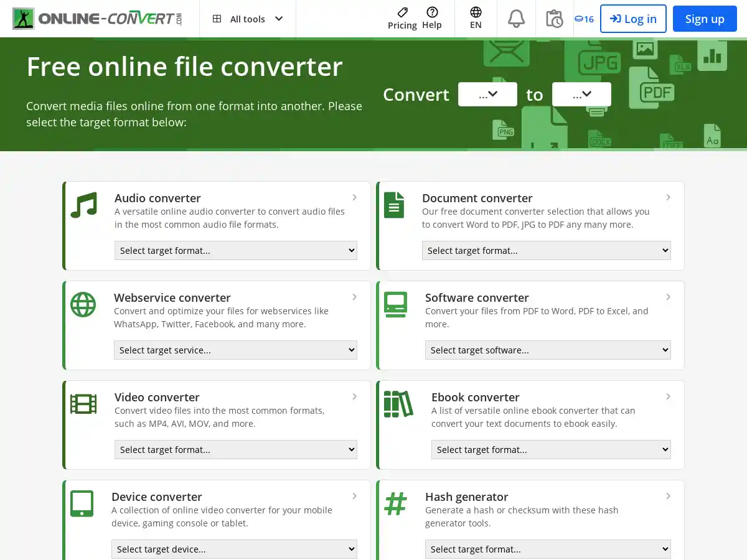The height and width of the screenshot is (560, 747).
Task: Click the online-convert.com logo
Action: (x=96, y=19)
